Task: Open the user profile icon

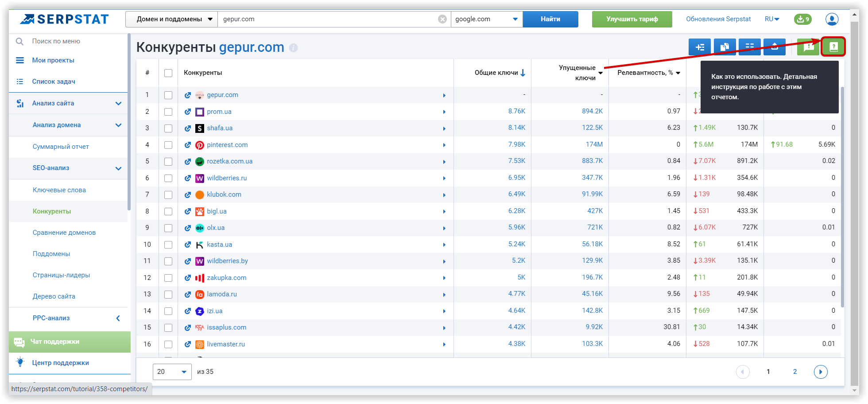Action: (832, 19)
